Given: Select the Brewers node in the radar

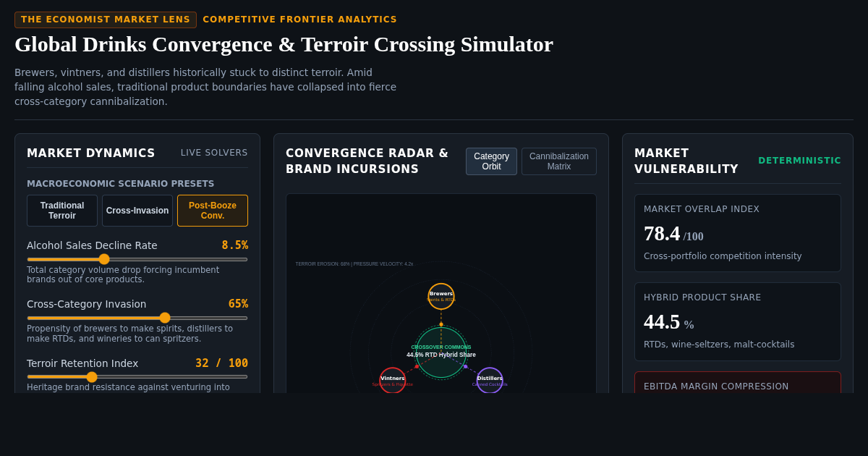Looking at the screenshot, I should 441,296.
